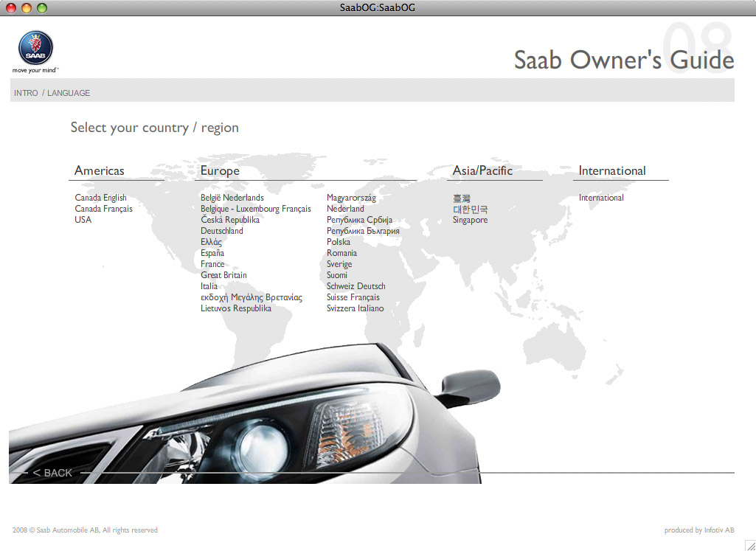Viewport: 756px width, 551px height.
Task: Click the Saab Automobile AB copyright notice
Action: (x=85, y=530)
